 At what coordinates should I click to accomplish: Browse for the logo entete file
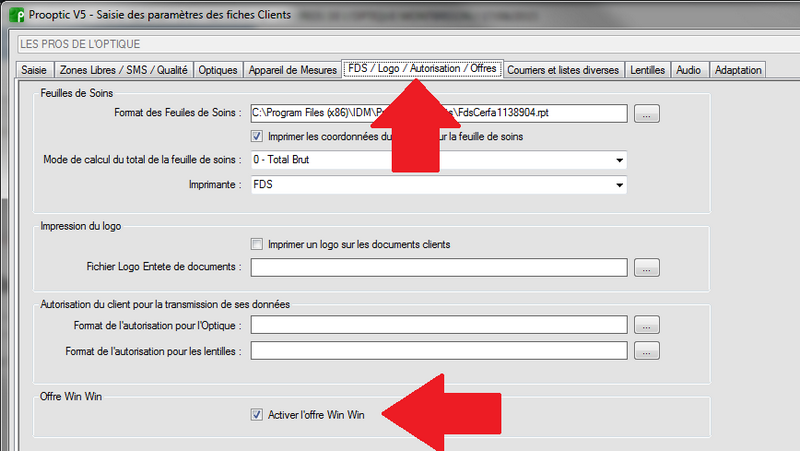click(x=647, y=267)
